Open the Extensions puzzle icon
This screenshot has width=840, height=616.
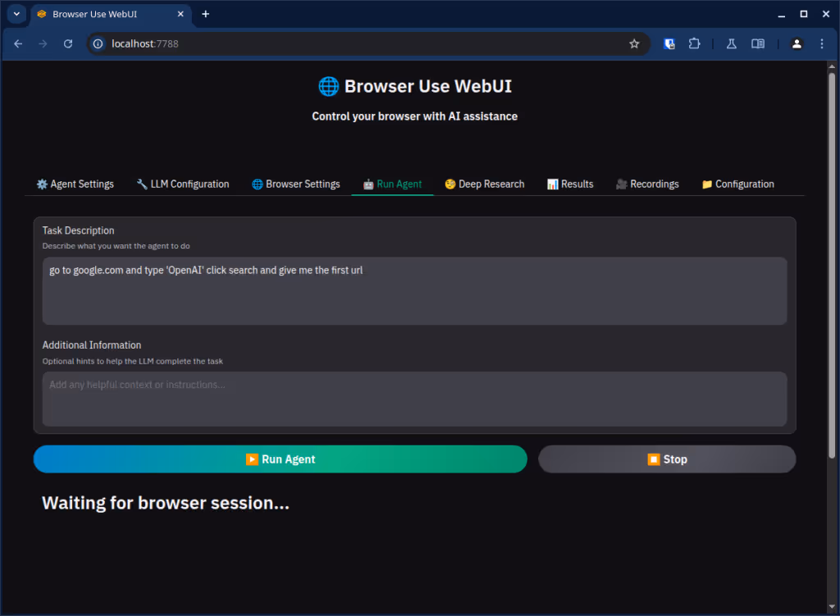click(x=694, y=44)
